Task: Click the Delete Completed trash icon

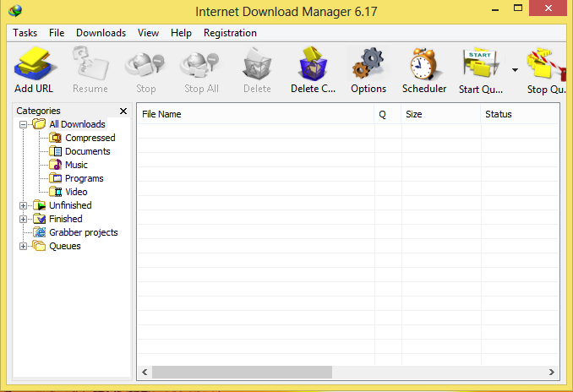Action: point(313,63)
